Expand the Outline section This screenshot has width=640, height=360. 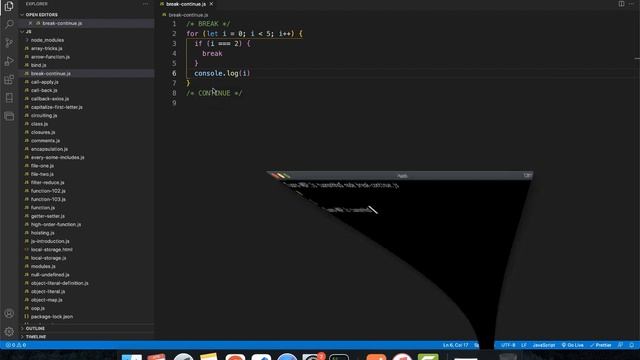(x=35, y=328)
